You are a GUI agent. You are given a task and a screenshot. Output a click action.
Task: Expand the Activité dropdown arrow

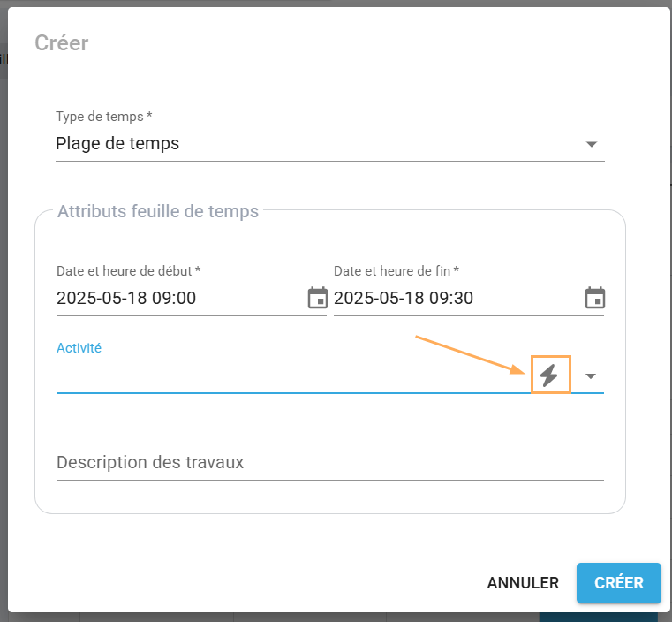pyautogui.click(x=592, y=376)
